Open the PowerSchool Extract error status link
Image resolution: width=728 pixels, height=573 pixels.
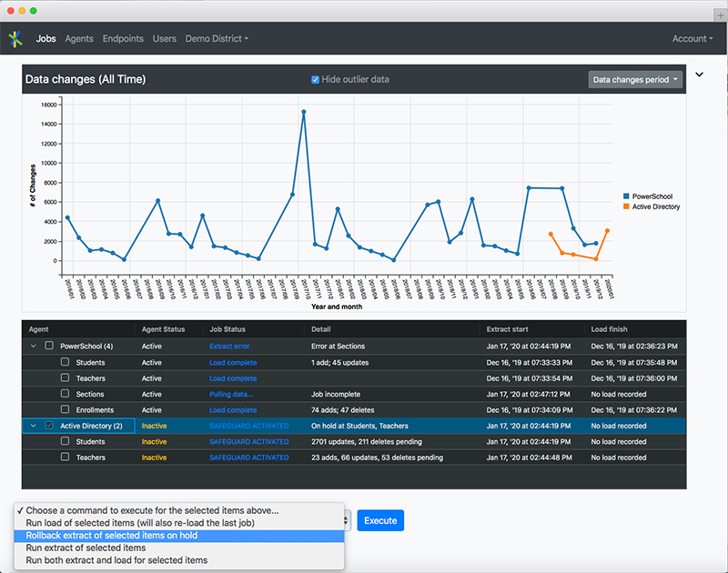coord(228,347)
